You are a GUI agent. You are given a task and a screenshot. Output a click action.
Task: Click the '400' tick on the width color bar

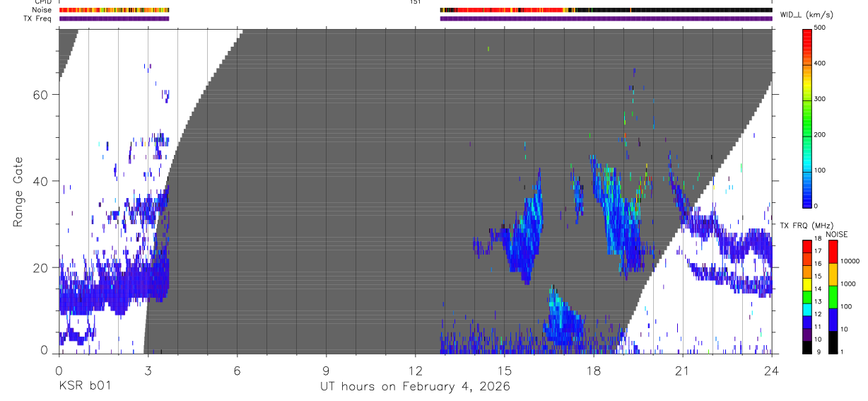click(x=821, y=64)
